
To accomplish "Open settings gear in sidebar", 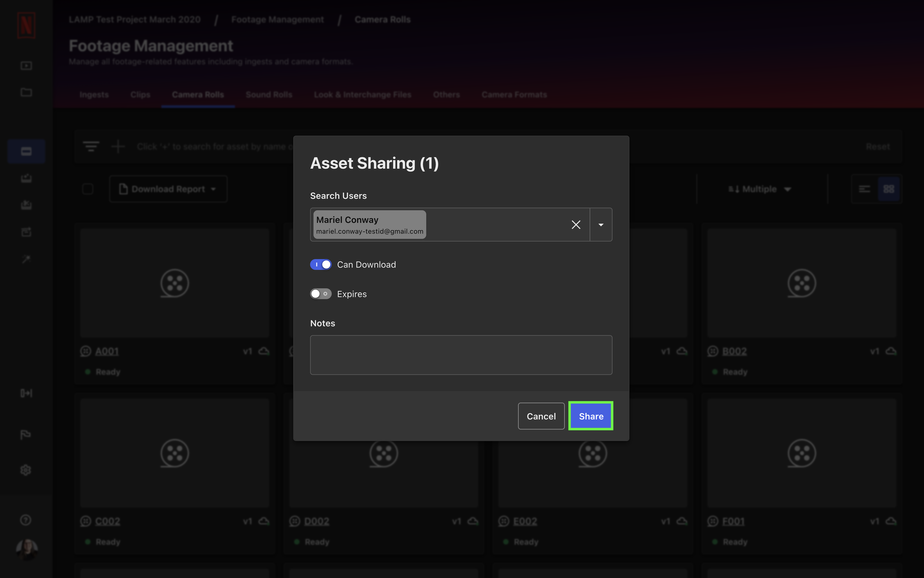I will point(26,470).
